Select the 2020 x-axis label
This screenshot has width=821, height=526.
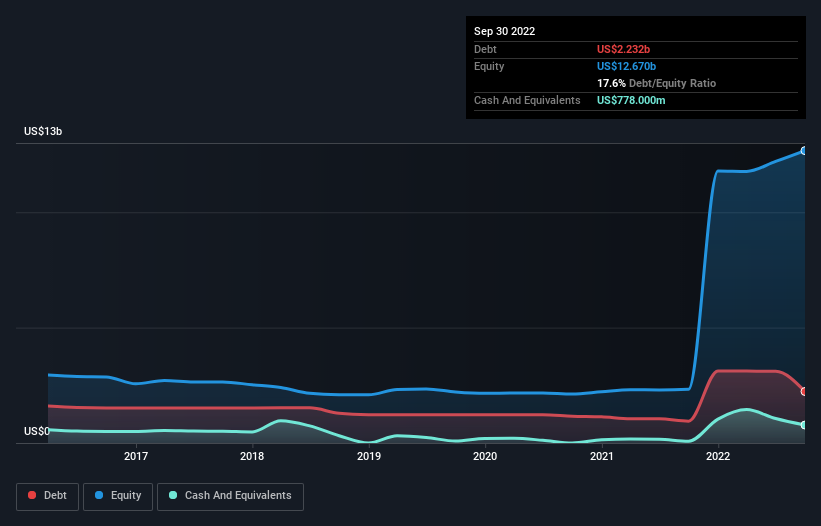(485, 456)
